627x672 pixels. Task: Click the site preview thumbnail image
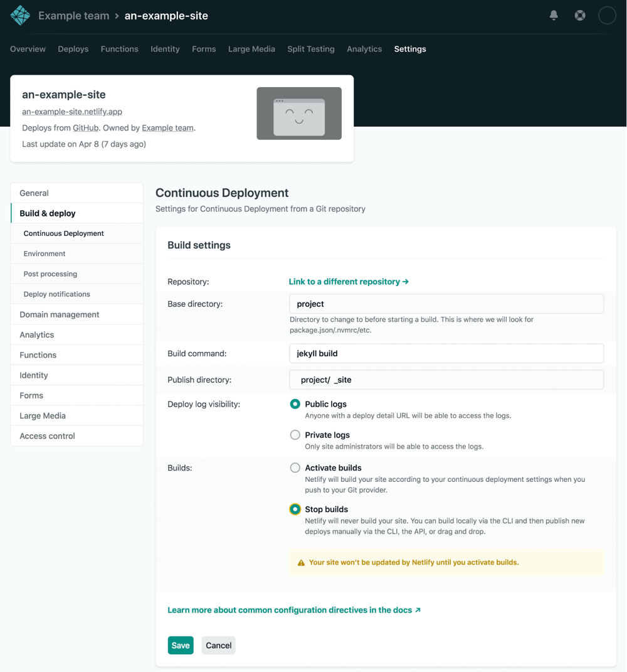tap(299, 114)
